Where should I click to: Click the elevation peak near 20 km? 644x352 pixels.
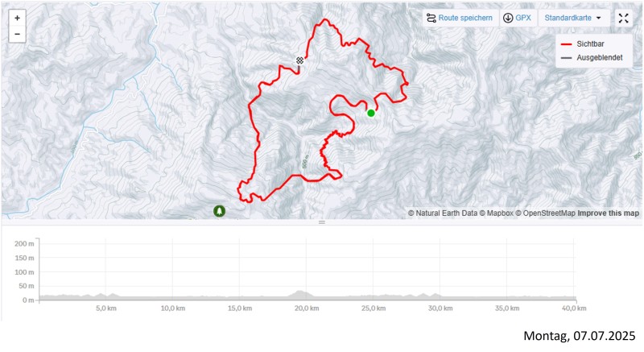(x=301, y=292)
